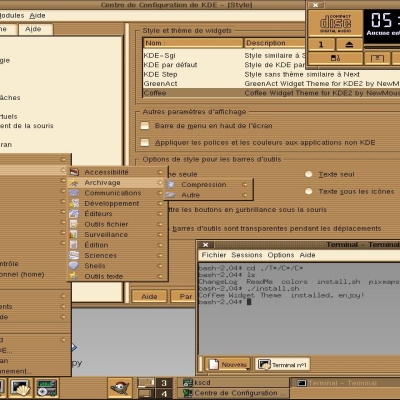The width and height of the screenshot is (400, 400).
Task: Launch GIMP from the Wilber panel icon
Action: (x=120, y=388)
